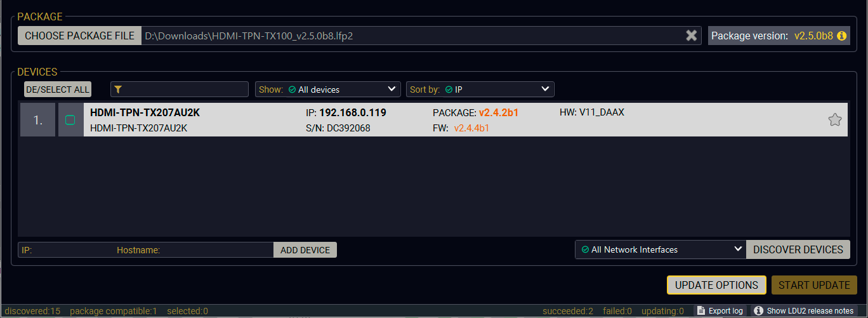The image size is (868, 318).
Task: Open package version info icon
Action: (842, 36)
